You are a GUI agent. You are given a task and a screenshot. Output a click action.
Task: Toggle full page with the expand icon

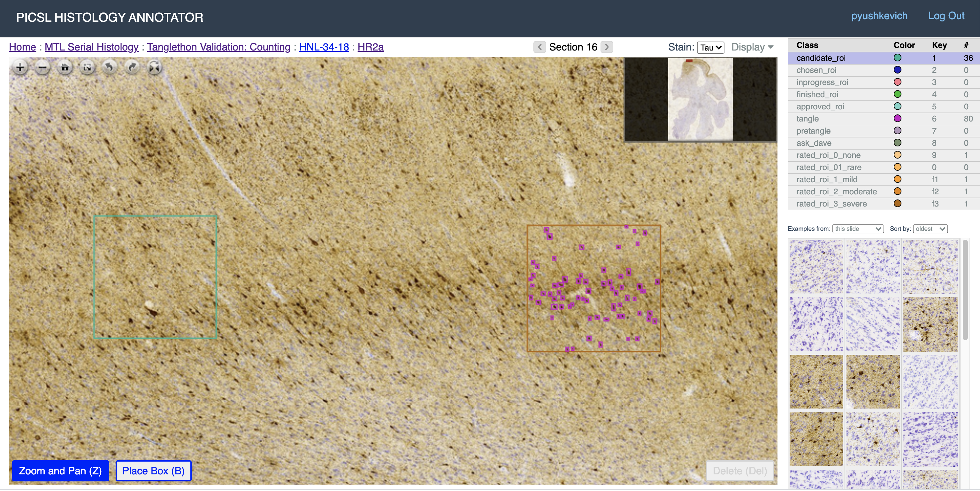pyautogui.click(x=88, y=68)
